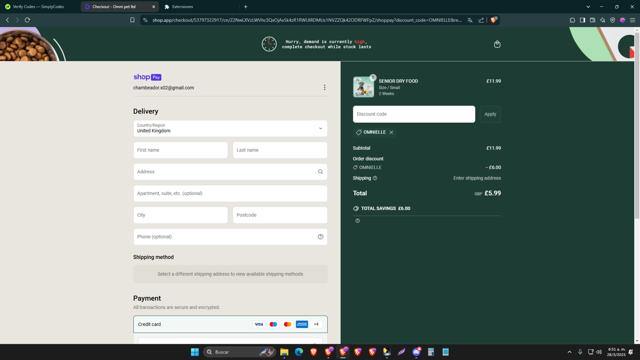Click the bookmark icon near address bar

pos(132,20)
